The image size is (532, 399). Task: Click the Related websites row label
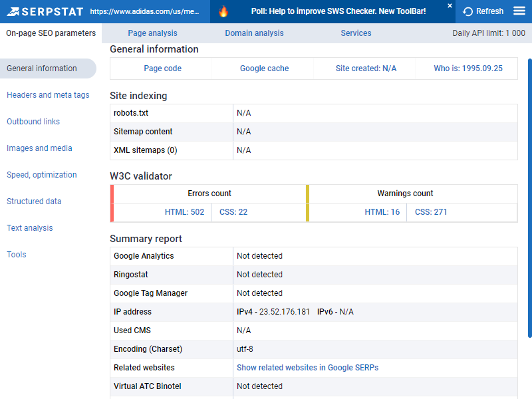click(x=144, y=368)
